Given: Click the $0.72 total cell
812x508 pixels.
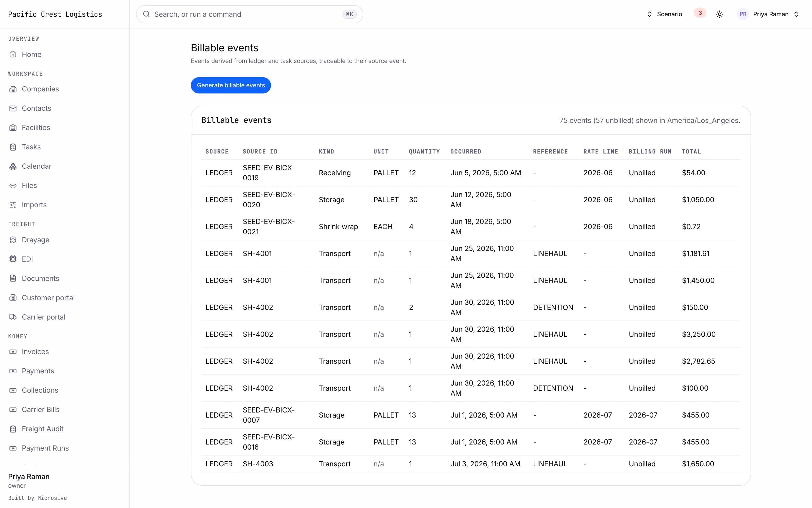Looking at the screenshot, I should [691, 227].
